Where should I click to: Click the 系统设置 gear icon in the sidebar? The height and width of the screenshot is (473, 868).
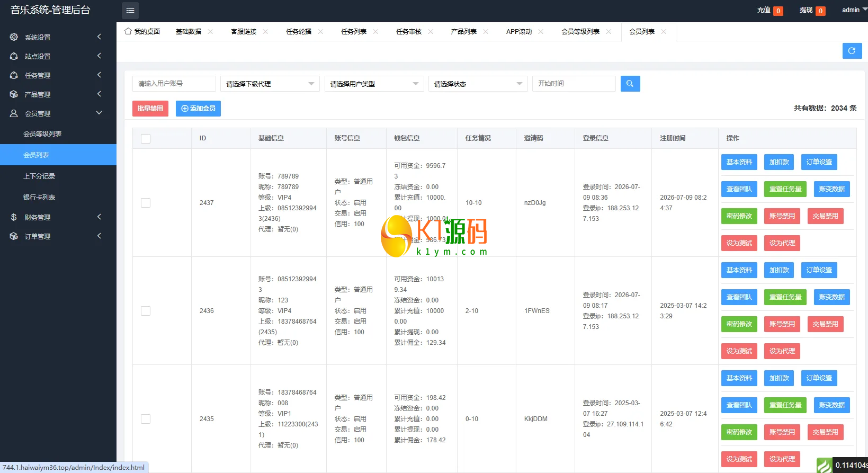click(14, 37)
